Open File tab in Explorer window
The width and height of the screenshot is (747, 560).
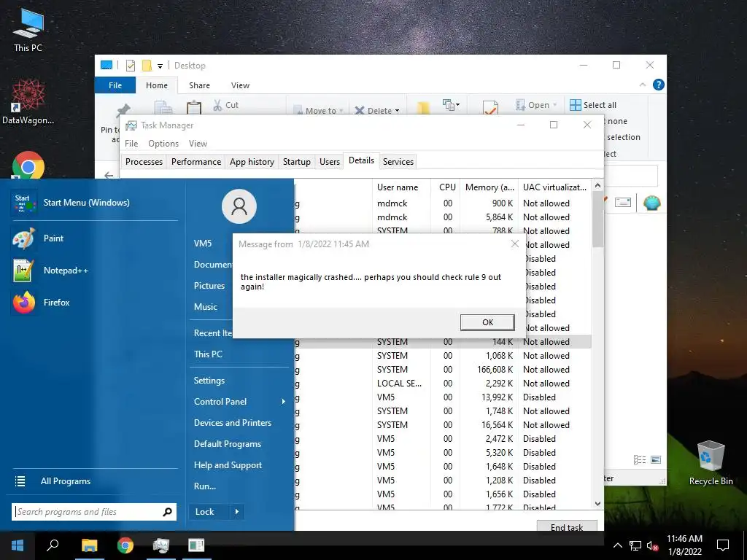(115, 85)
